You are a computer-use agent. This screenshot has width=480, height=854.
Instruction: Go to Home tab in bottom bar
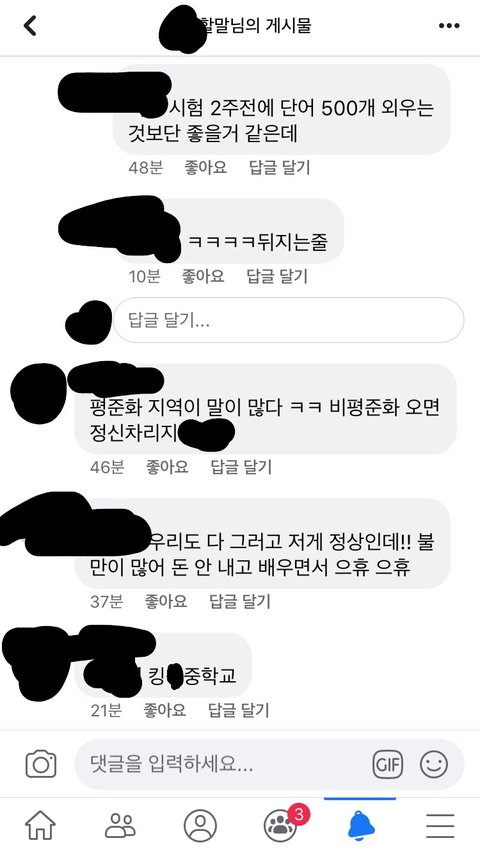(40, 826)
